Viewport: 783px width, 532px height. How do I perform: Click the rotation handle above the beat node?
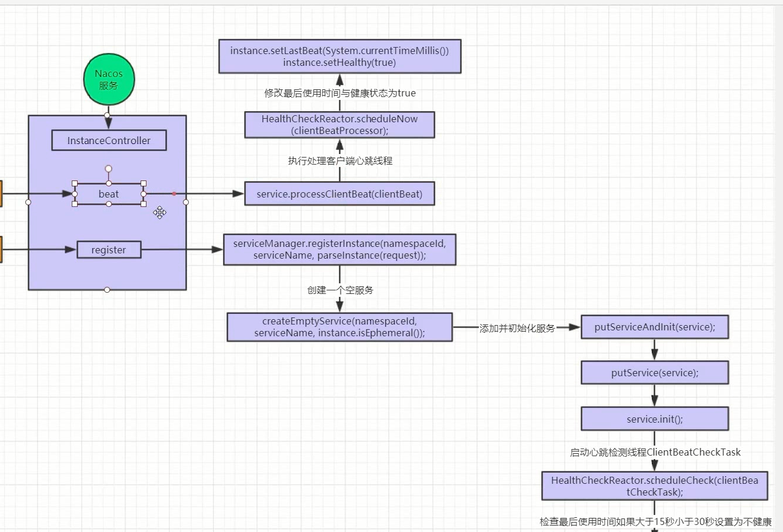(x=108, y=169)
